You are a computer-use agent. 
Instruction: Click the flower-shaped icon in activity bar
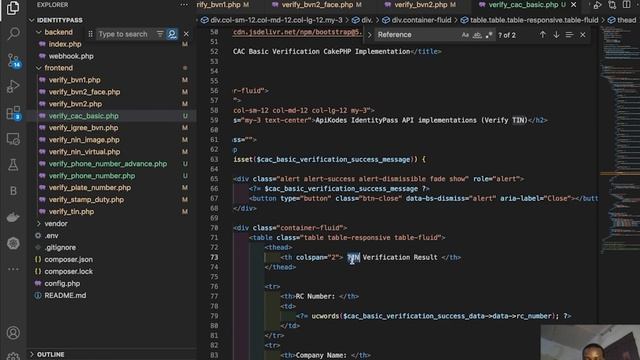[x=13, y=243]
